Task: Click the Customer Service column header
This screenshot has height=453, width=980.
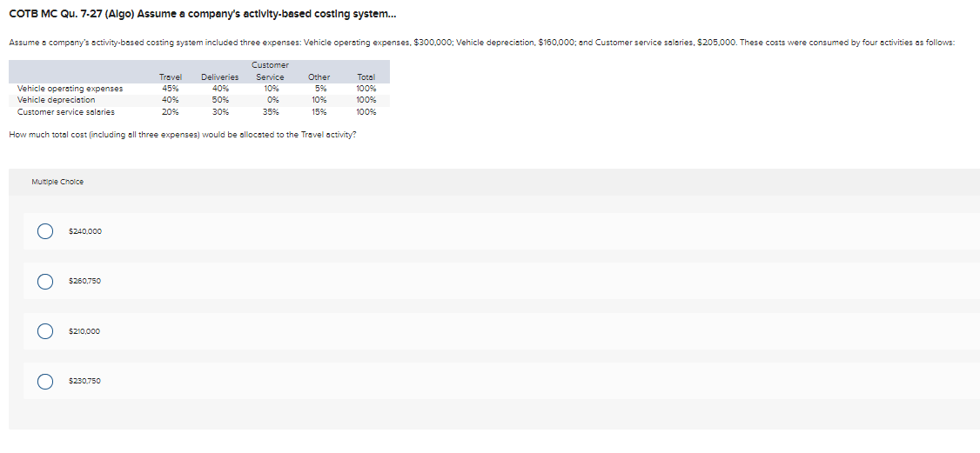Action: point(270,71)
